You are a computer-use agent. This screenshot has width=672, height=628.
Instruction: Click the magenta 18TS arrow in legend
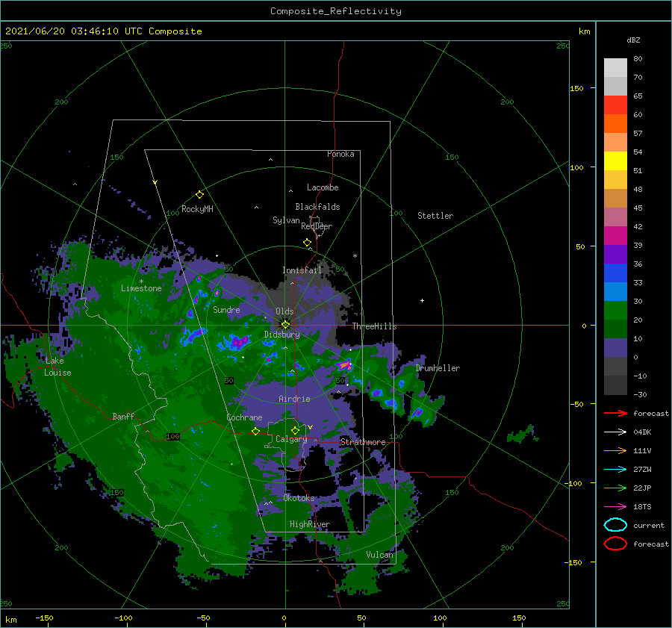click(615, 507)
